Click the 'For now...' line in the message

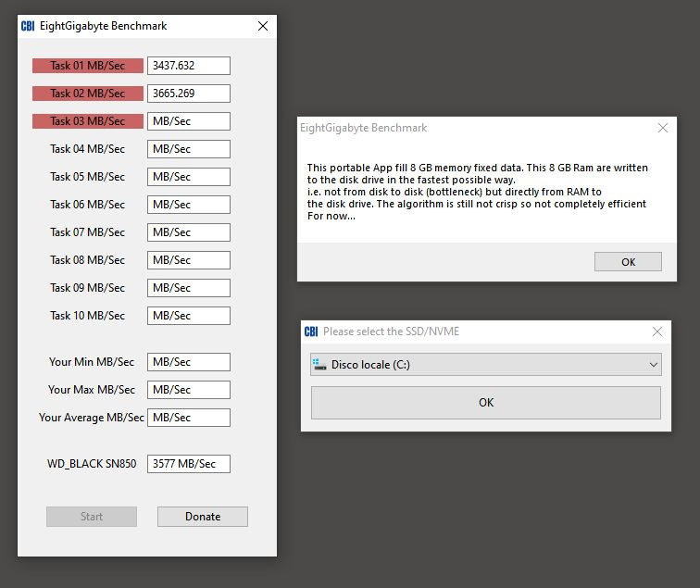click(x=331, y=216)
